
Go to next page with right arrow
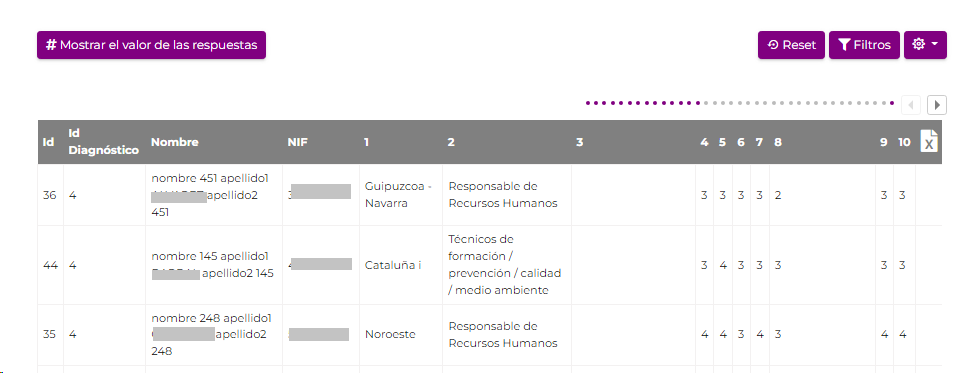click(936, 105)
